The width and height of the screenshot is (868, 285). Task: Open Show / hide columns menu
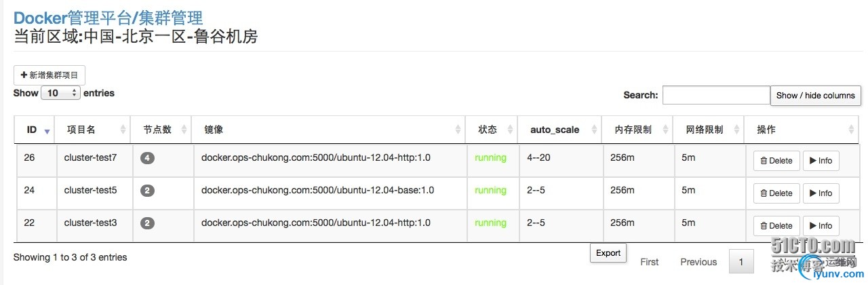pyautogui.click(x=816, y=96)
